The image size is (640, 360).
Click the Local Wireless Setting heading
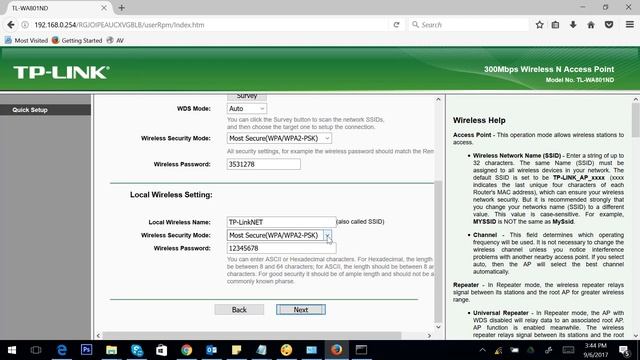coord(171,195)
